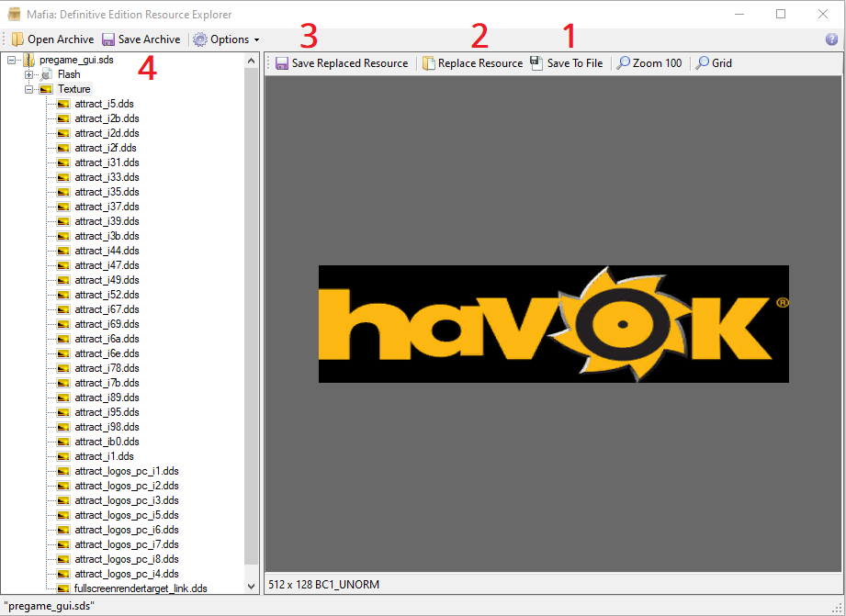Collapse the pregame_gui.sds root node

point(11,60)
